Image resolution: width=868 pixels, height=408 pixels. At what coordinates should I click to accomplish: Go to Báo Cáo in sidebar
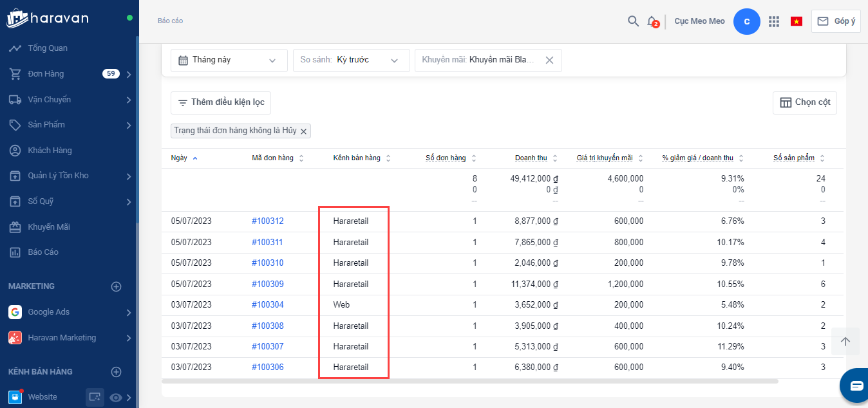(43, 252)
